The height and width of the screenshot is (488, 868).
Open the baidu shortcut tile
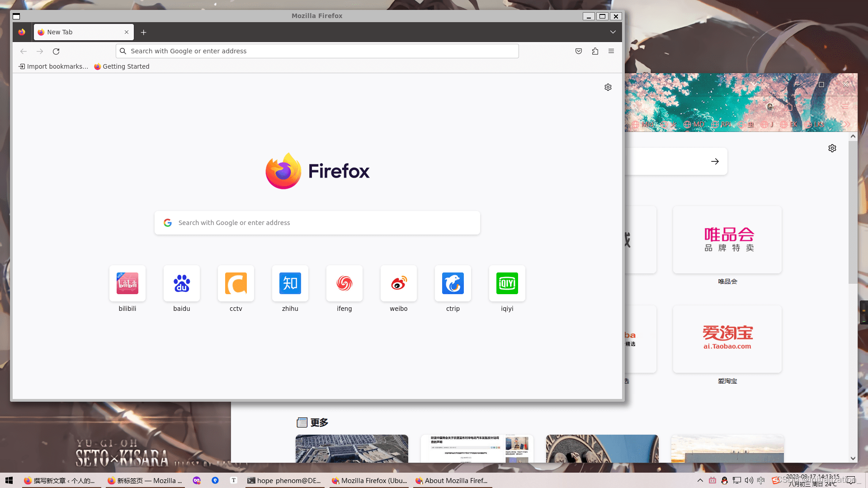(182, 284)
